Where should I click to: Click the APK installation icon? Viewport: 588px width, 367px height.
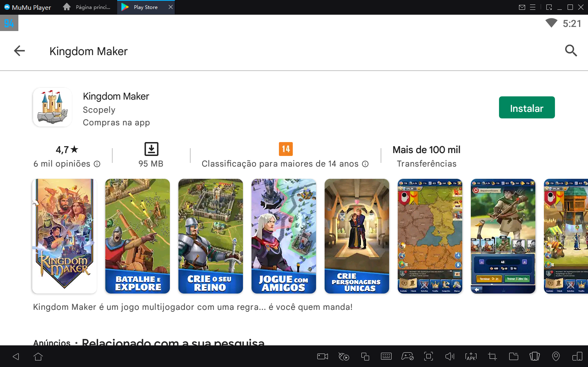[x=471, y=356]
